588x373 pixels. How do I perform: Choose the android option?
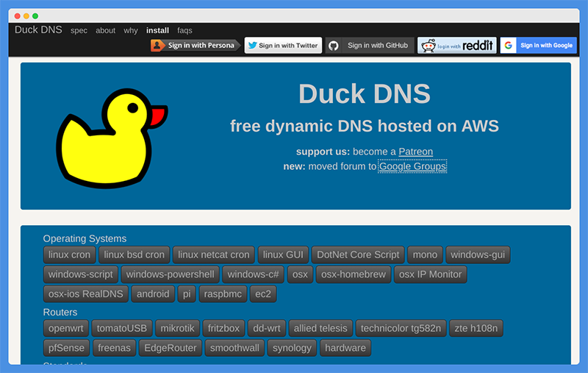point(153,294)
